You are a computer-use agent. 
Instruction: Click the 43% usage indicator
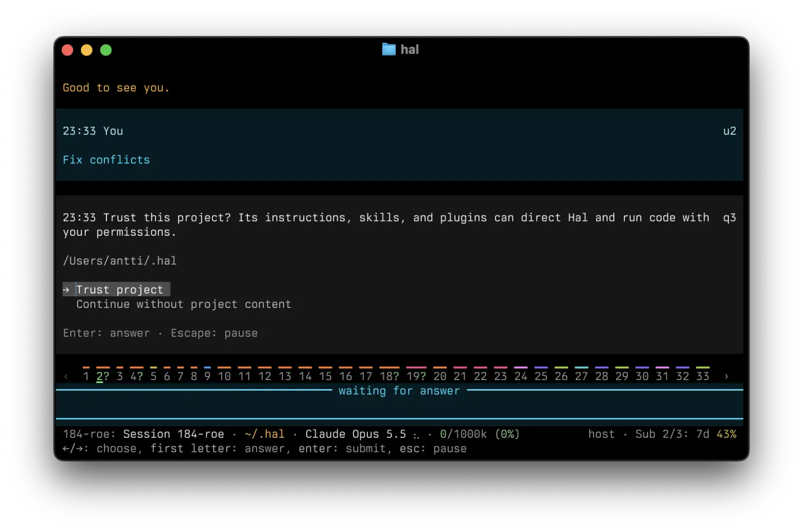click(x=726, y=434)
